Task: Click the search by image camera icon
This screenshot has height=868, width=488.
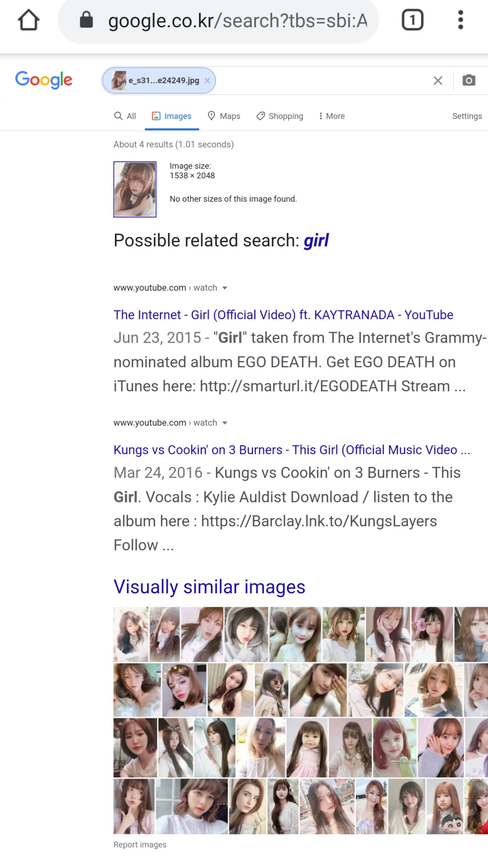Action: [469, 81]
